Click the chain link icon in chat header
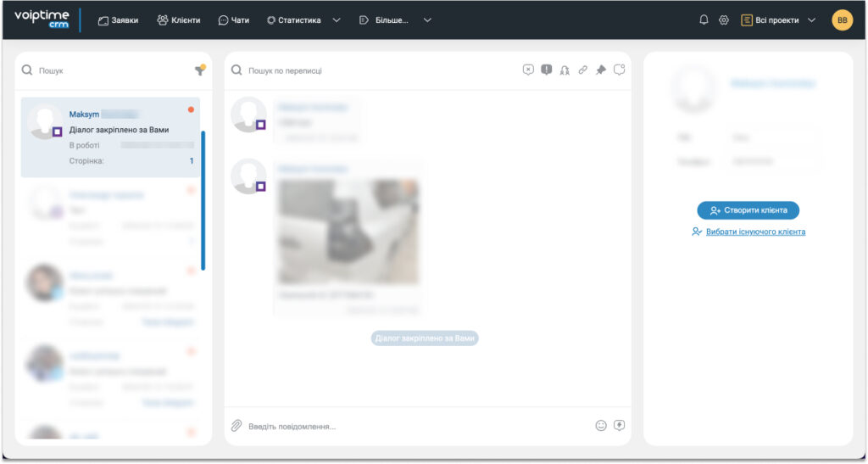The image size is (868, 464). 583,70
